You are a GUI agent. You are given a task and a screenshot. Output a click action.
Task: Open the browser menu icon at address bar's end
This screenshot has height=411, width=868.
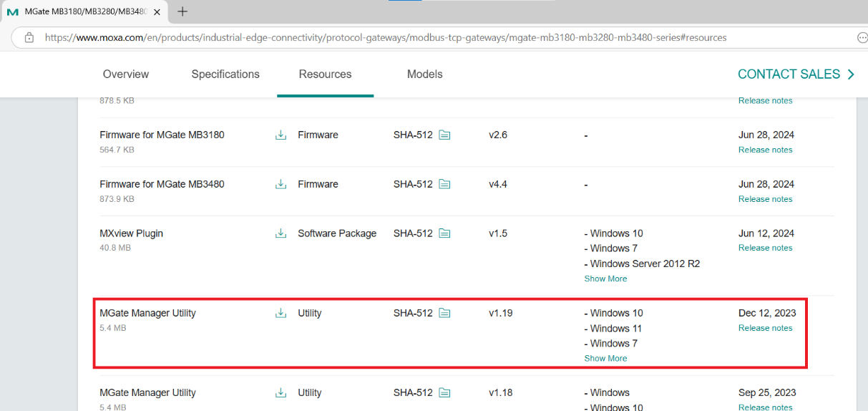(862, 37)
